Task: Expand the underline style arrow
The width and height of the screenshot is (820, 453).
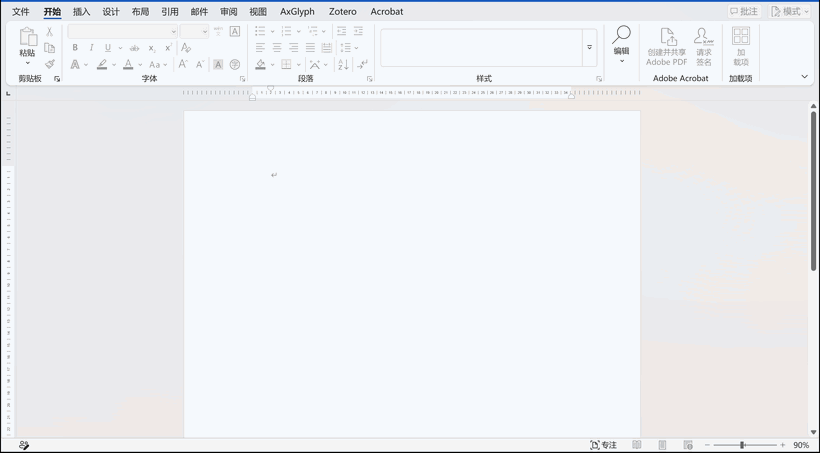Action: [x=120, y=48]
